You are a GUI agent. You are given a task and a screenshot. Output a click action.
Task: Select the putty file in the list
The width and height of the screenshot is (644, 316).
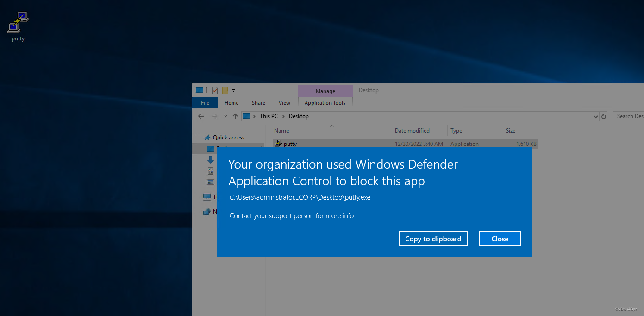point(405,144)
